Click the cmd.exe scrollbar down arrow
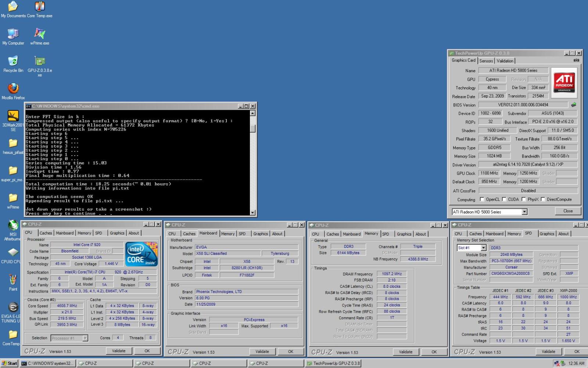The image size is (588, 368). 252,213
